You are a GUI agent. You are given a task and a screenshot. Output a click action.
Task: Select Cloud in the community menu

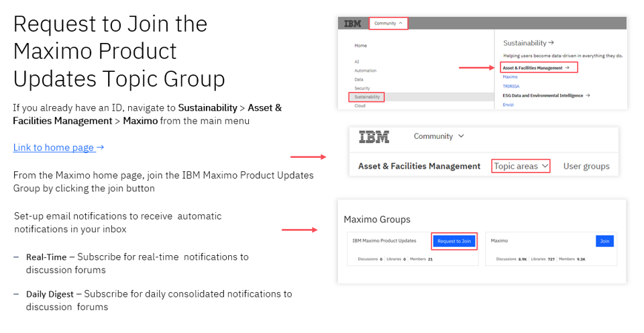pyautogui.click(x=360, y=105)
